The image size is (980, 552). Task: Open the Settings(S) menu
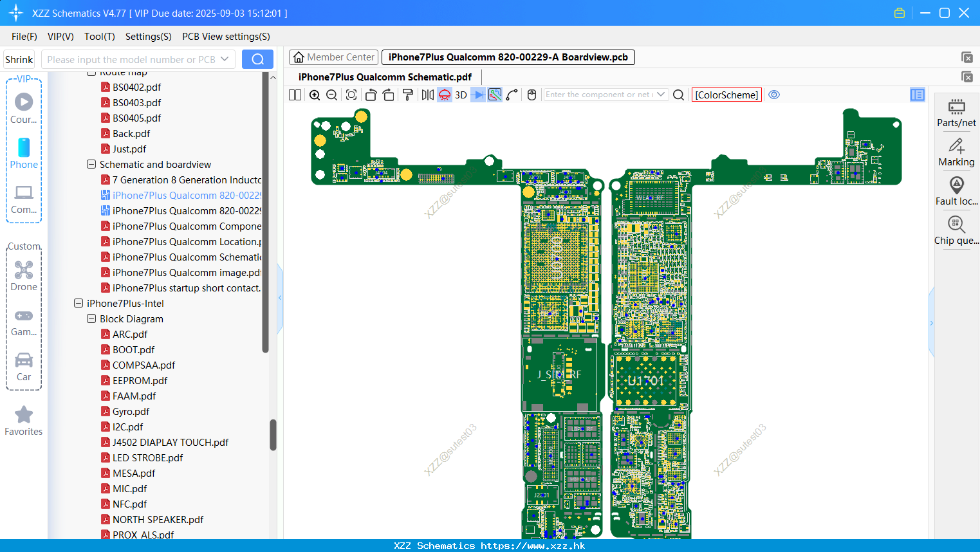pos(149,37)
